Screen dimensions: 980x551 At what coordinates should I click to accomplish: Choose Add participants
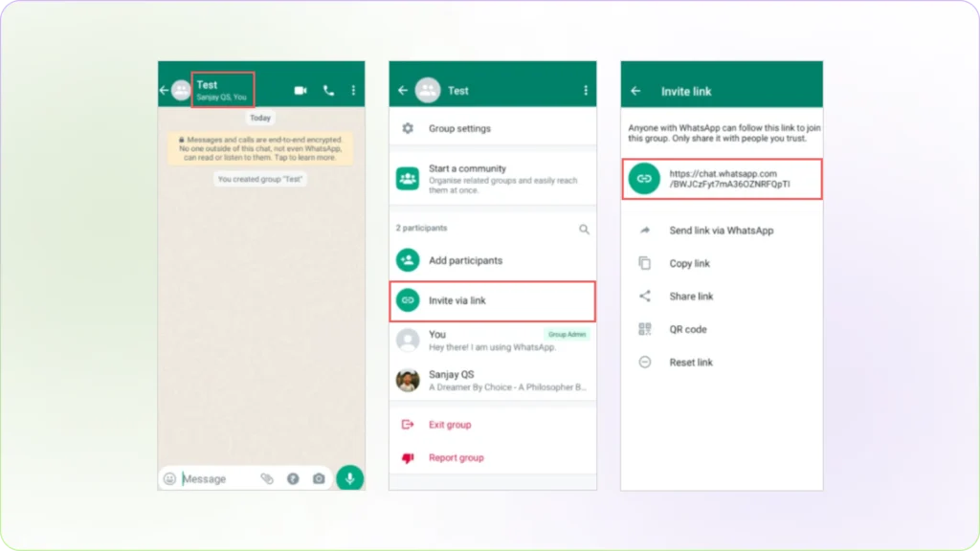[x=493, y=260]
